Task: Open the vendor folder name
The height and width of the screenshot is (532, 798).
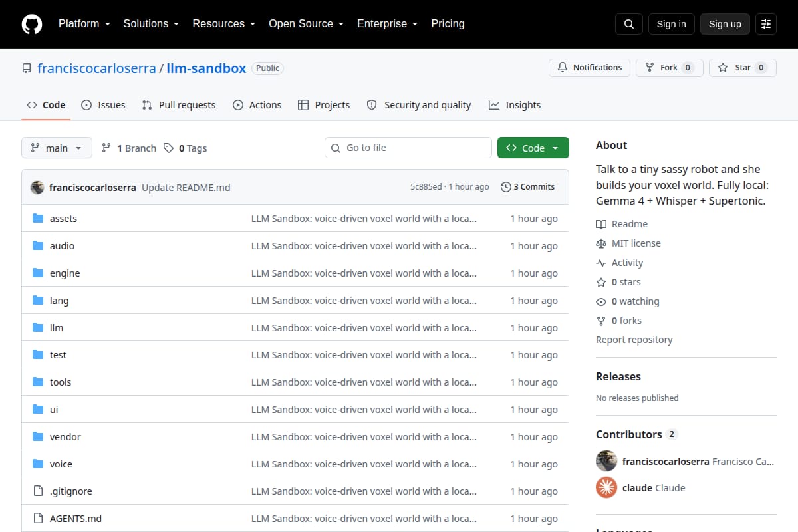Action: [65, 437]
